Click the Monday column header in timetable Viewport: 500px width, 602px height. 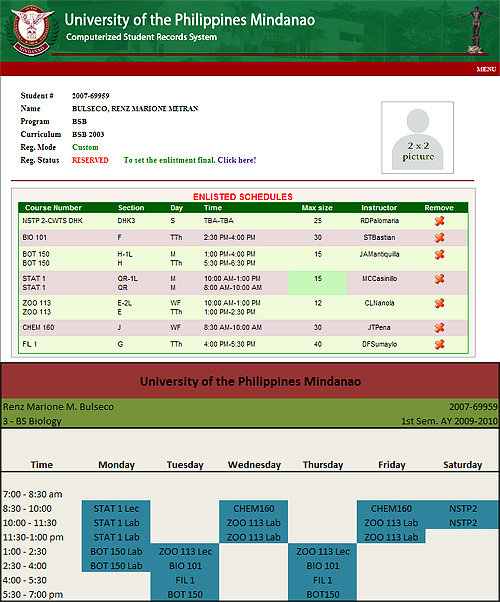116,465
